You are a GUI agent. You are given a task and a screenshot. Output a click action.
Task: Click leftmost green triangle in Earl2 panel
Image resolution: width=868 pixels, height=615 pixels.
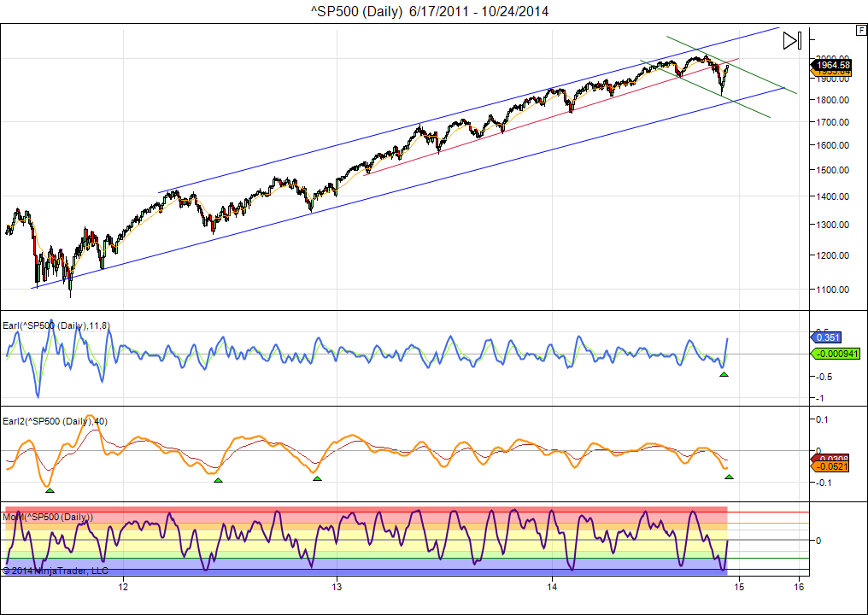coord(50,489)
